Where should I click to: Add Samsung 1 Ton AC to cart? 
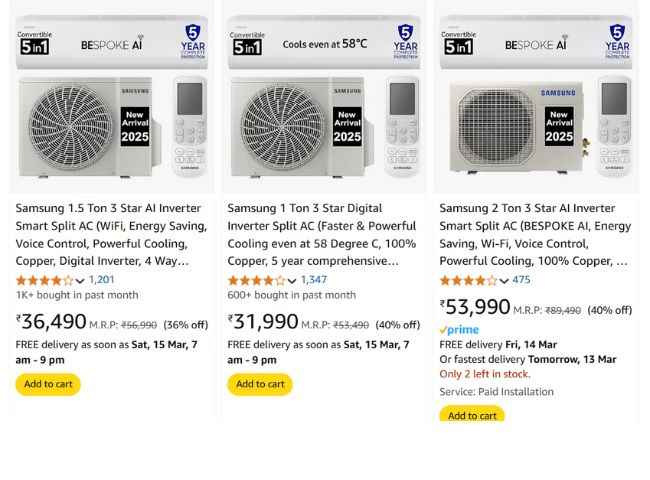(x=260, y=384)
